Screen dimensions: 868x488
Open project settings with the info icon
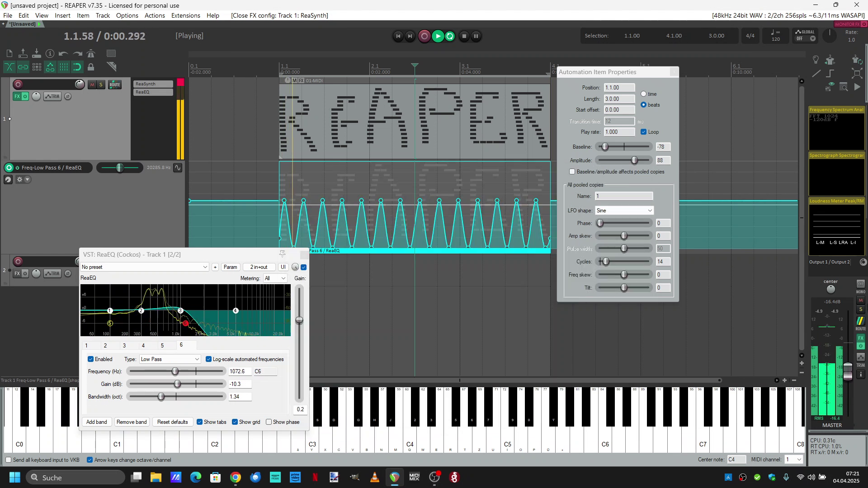(50, 53)
